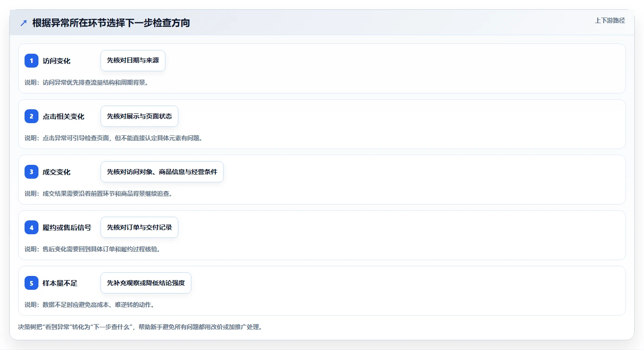Click the note 成交结果需要沿着前置环节
Viewport: 644px width, 350px height.
point(99,194)
